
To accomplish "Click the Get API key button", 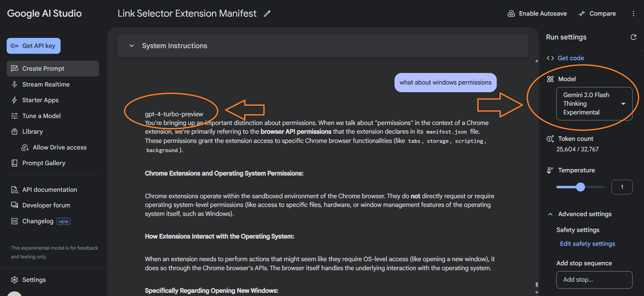I will [33, 46].
